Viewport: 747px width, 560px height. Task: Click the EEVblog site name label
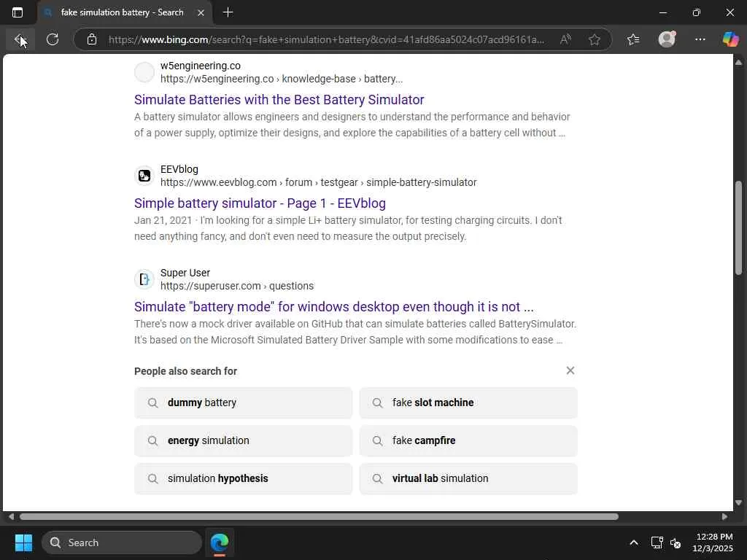[x=179, y=169]
